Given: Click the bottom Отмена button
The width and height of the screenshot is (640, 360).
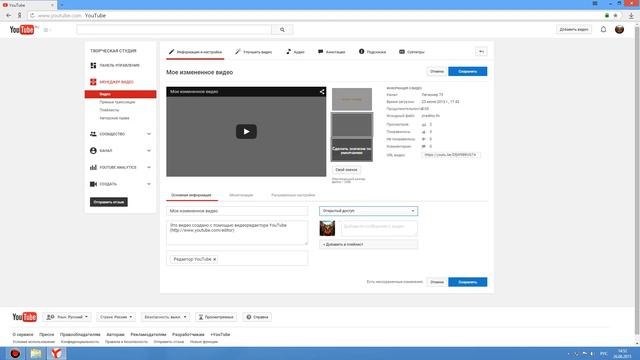Looking at the screenshot, I should [x=437, y=282].
